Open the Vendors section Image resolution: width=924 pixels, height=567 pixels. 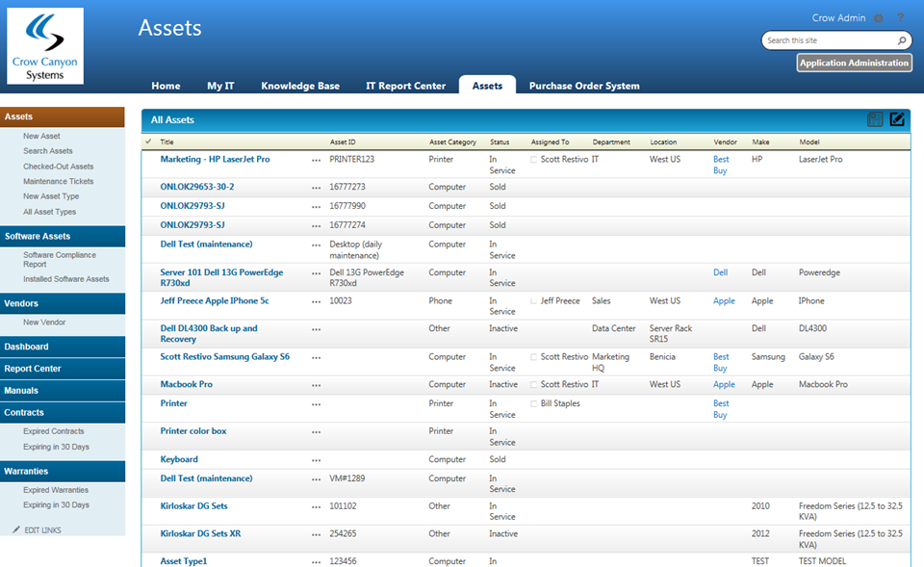[63, 303]
